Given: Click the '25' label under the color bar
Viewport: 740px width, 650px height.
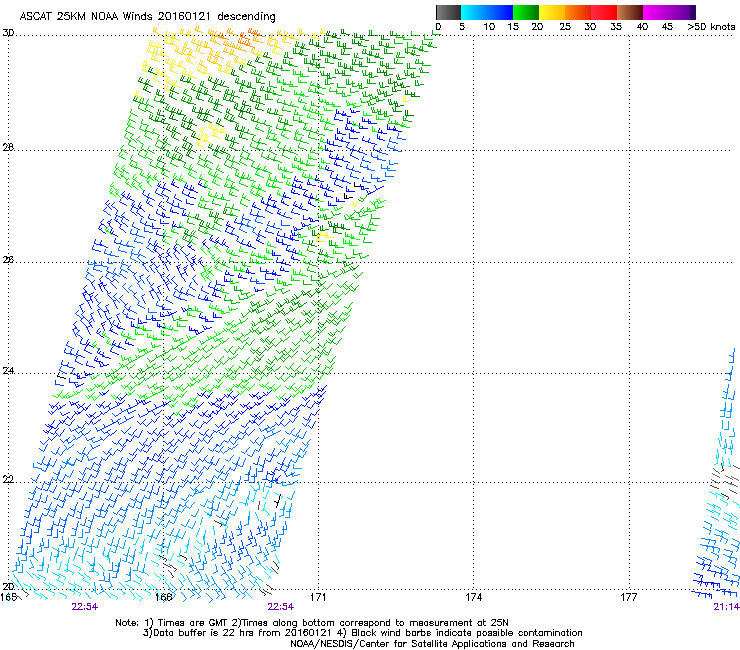Looking at the screenshot, I should pos(565,27).
